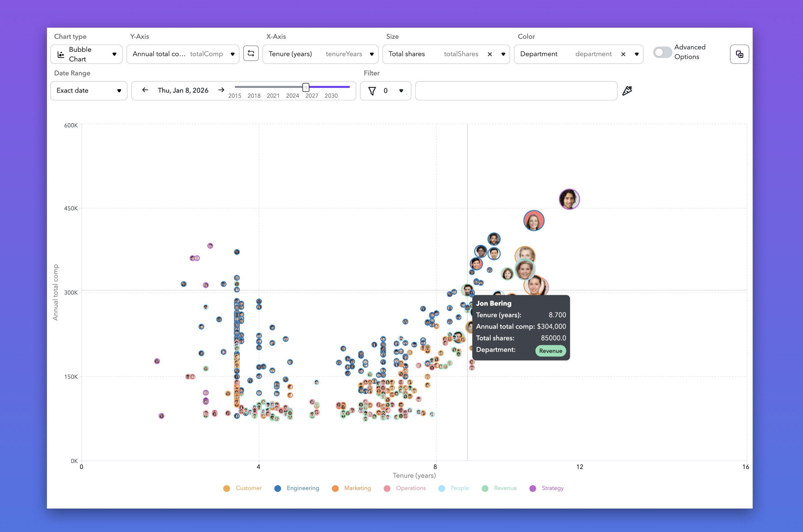The image size is (803, 532).
Task: Enable the Advanced Options toggle
Action: coord(662,53)
